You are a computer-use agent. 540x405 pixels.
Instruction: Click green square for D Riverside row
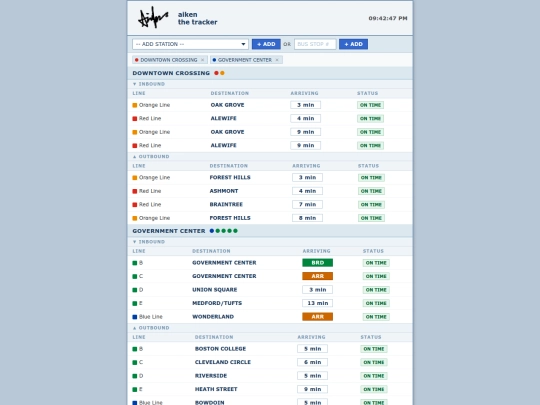(135, 376)
